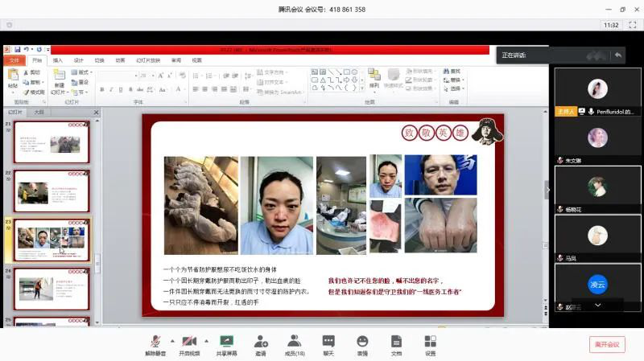Open the Shape Fill (形状填充) color menu

419,72
